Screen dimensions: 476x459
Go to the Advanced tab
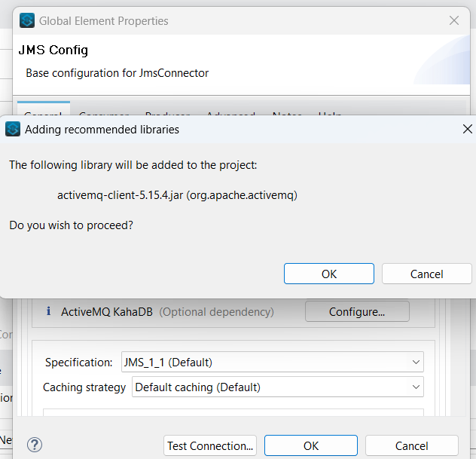[230, 113]
